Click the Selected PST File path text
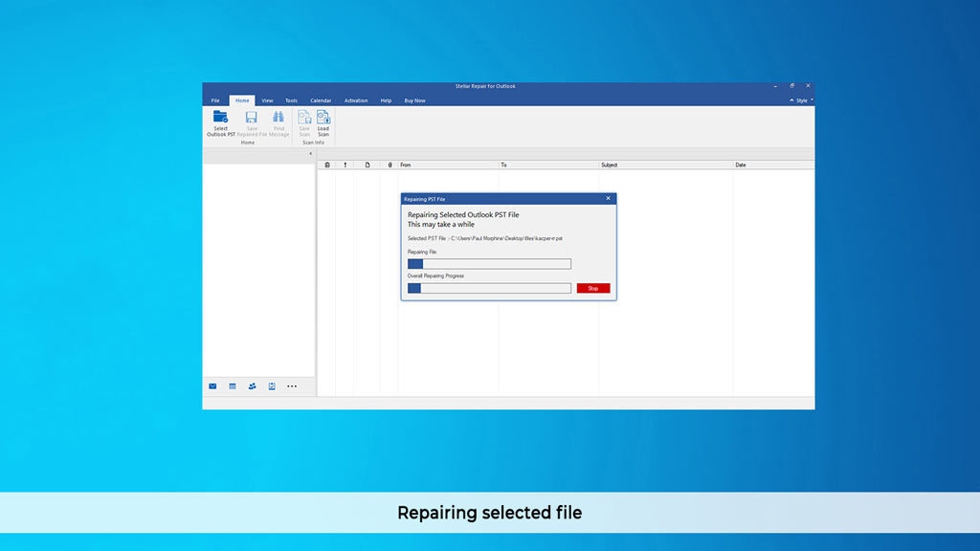 485,238
